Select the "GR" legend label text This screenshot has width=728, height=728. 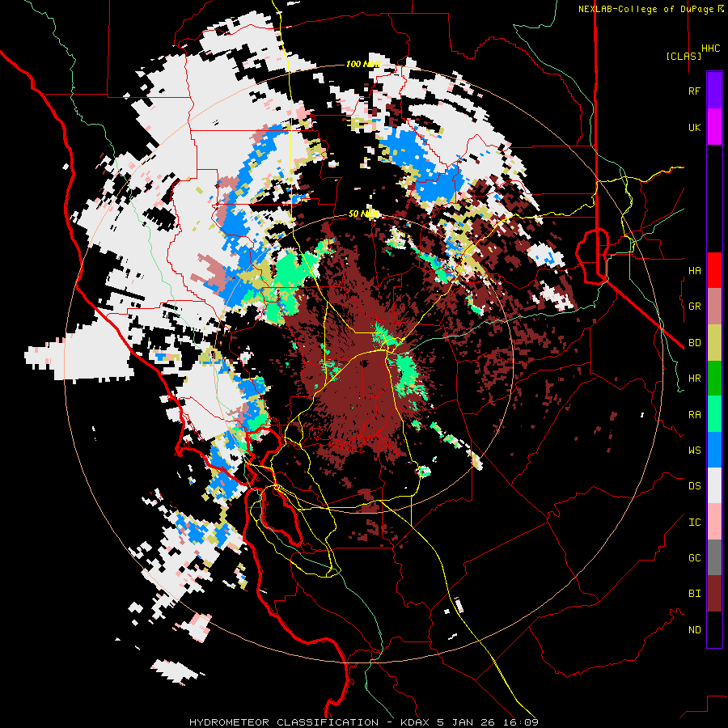pyautogui.click(x=694, y=307)
